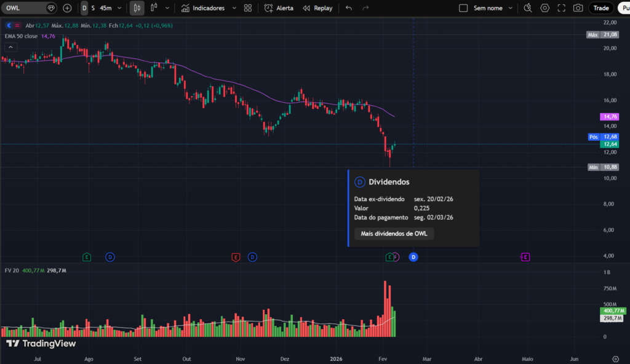630x364 pixels.
Task: Open chart settings gear icon
Action: click(x=544, y=8)
